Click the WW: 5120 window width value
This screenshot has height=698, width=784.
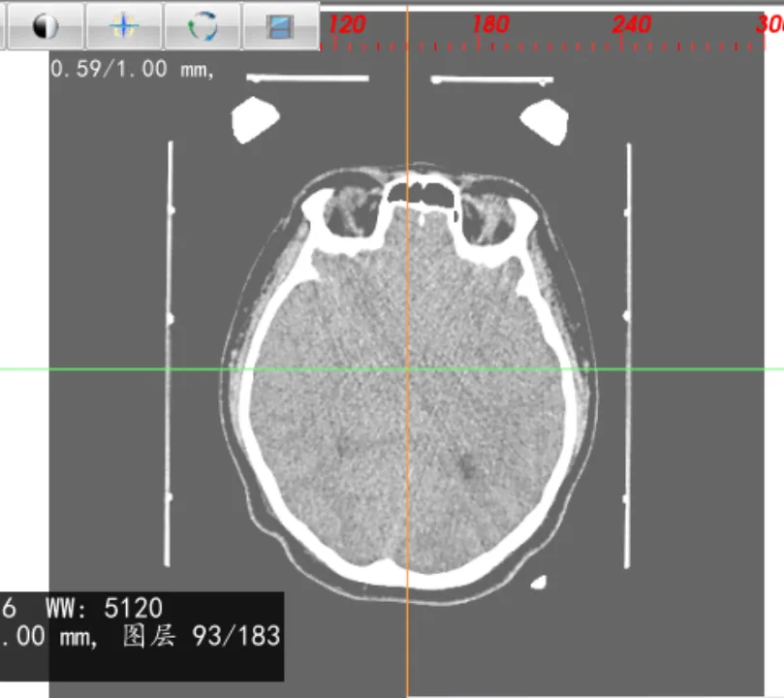click(x=104, y=608)
